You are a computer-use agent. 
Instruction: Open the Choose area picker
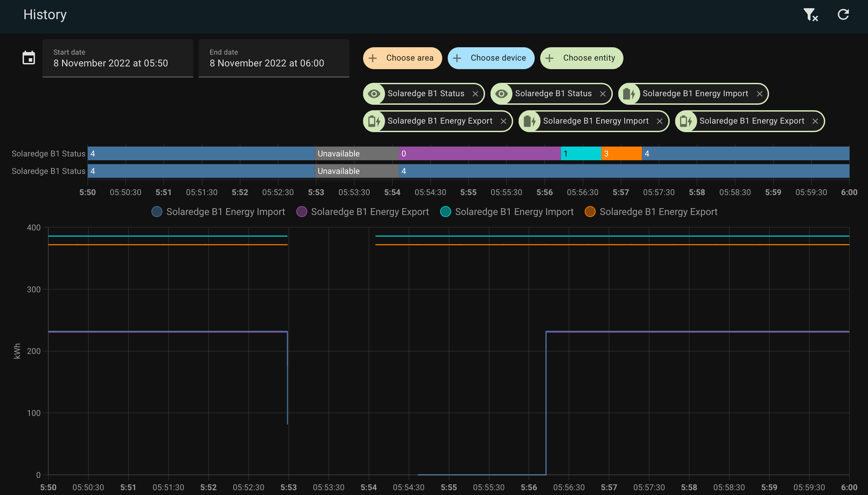402,58
